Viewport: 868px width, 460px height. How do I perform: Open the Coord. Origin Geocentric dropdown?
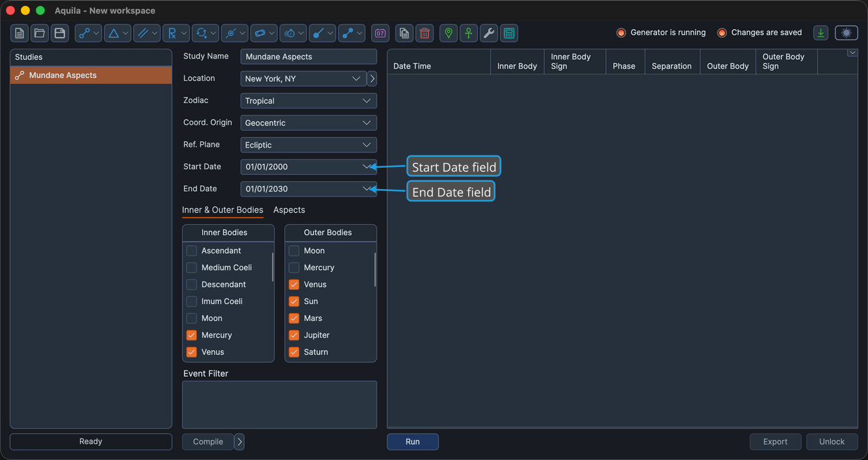(308, 123)
